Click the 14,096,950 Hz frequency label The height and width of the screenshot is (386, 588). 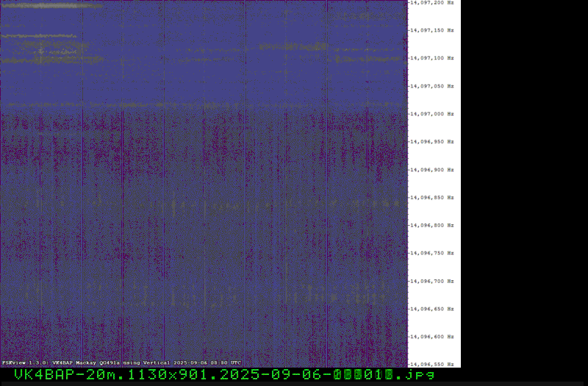[x=432, y=142]
